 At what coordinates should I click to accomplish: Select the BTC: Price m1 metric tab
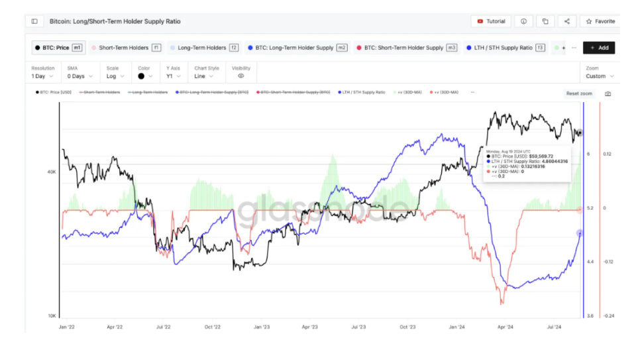pyautogui.click(x=59, y=48)
